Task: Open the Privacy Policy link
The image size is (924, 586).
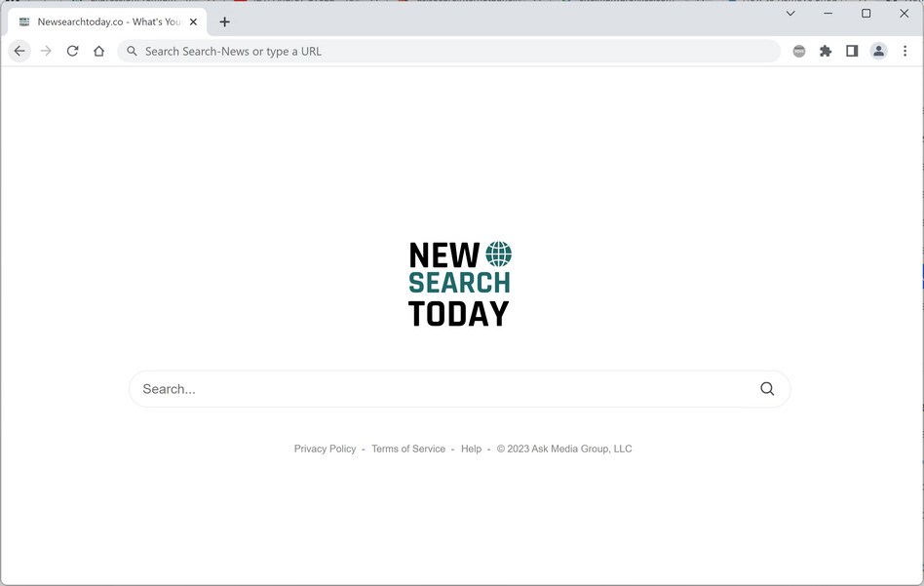Action: point(325,449)
